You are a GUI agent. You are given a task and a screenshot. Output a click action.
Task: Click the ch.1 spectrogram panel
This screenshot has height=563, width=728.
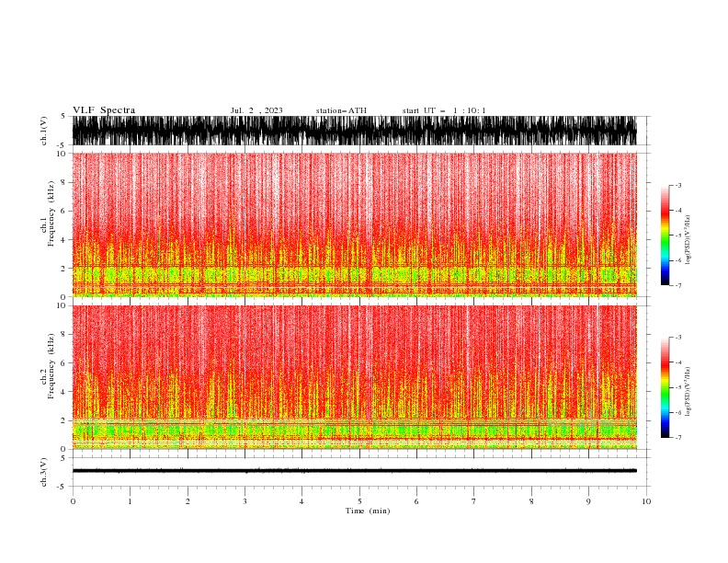click(x=355, y=224)
